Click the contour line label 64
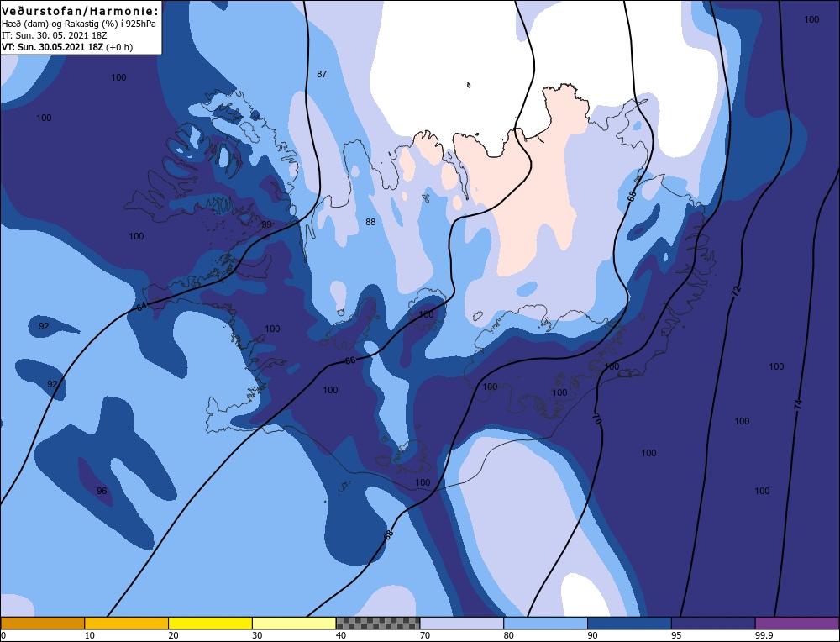The width and height of the screenshot is (840, 642). click(141, 307)
